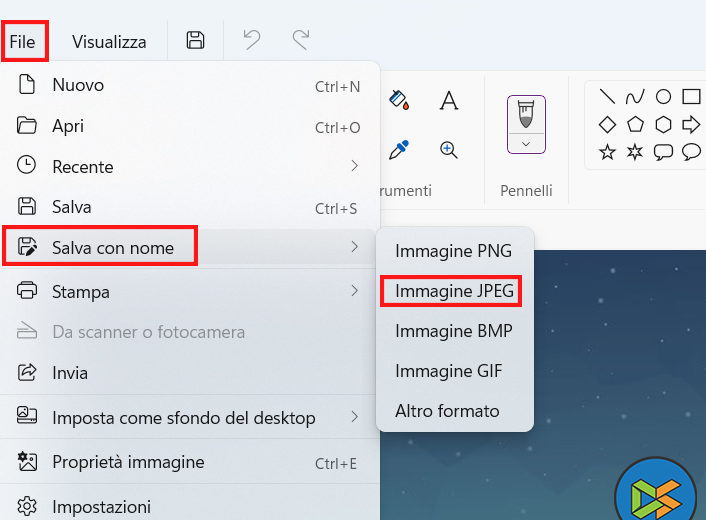
Task: Click the redo arrow icon
Action: click(x=301, y=40)
